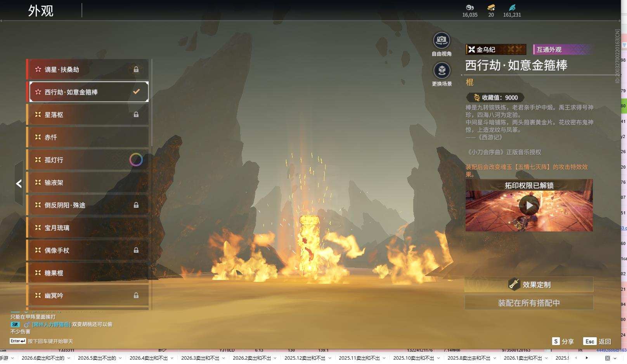Open dropdown arrow on 2025.11卖出和不出 tab

pos(384,358)
